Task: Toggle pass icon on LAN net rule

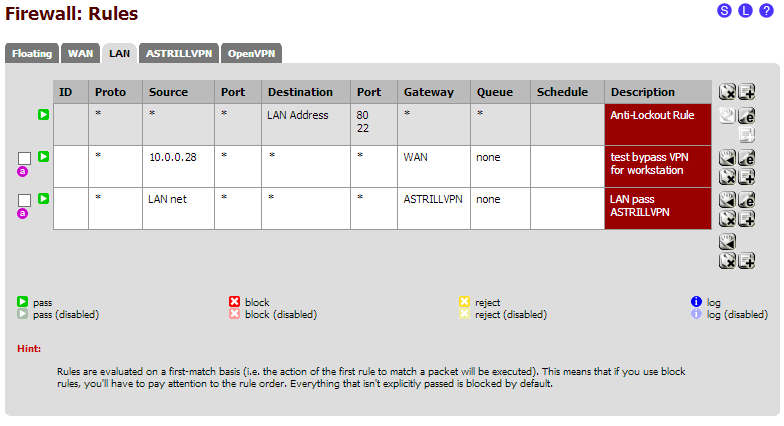Action: (x=44, y=199)
